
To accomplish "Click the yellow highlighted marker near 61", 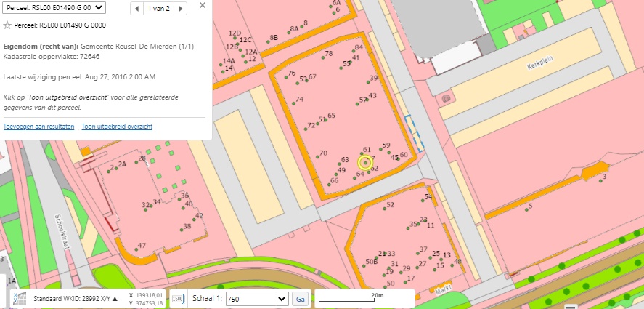I will [364, 163].
